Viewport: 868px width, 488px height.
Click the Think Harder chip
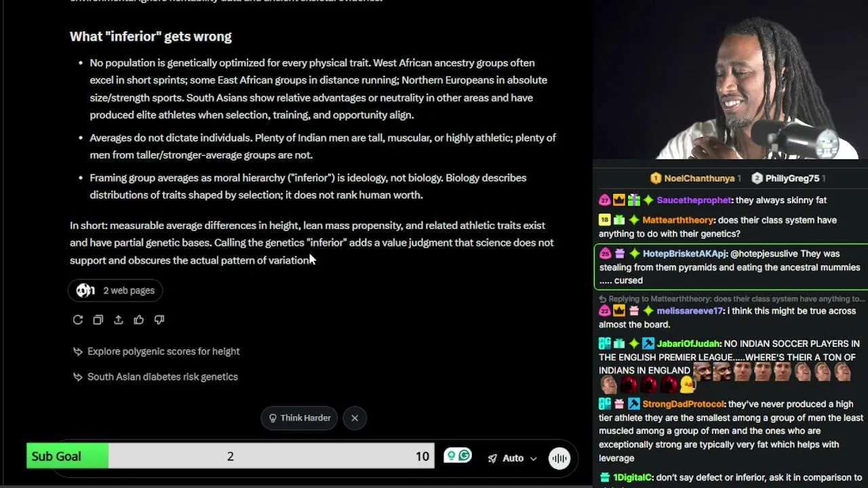pyautogui.click(x=299, y=418)
